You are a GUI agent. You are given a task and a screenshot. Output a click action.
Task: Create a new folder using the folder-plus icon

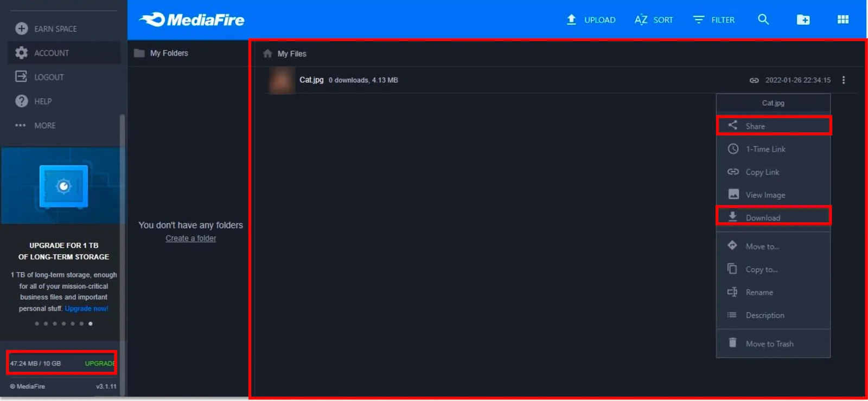(803, 20)
